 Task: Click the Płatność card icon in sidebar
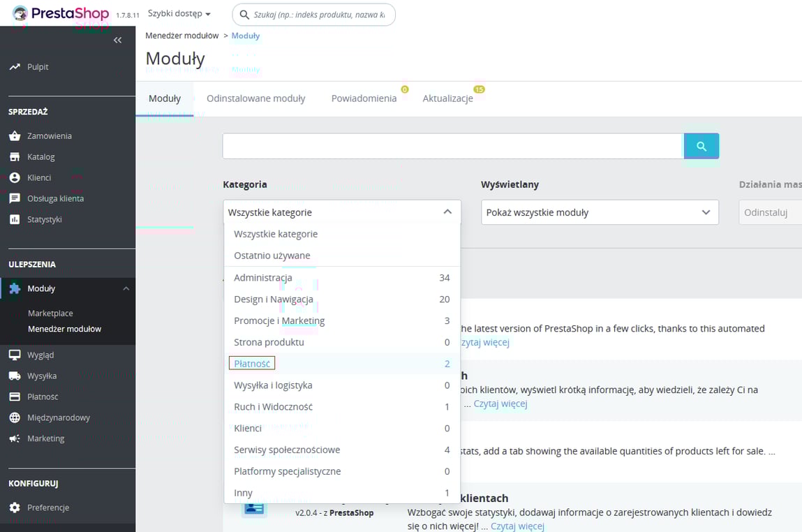15,397
